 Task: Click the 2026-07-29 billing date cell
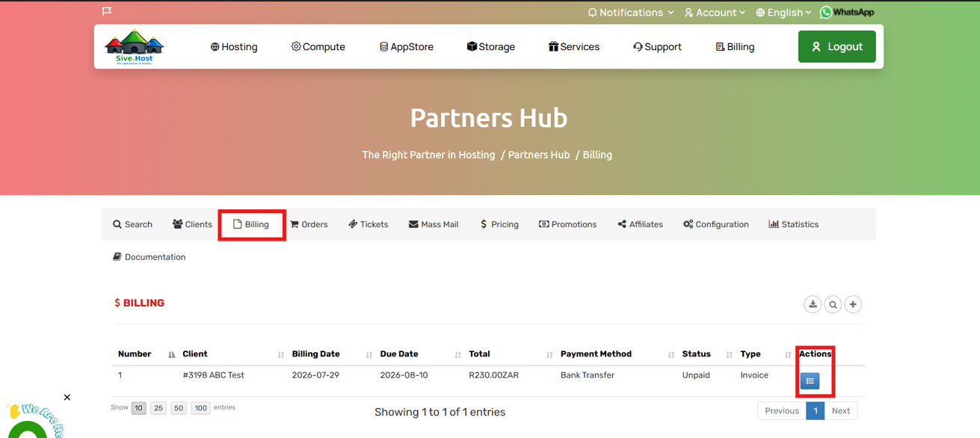[x=315, y=375]
